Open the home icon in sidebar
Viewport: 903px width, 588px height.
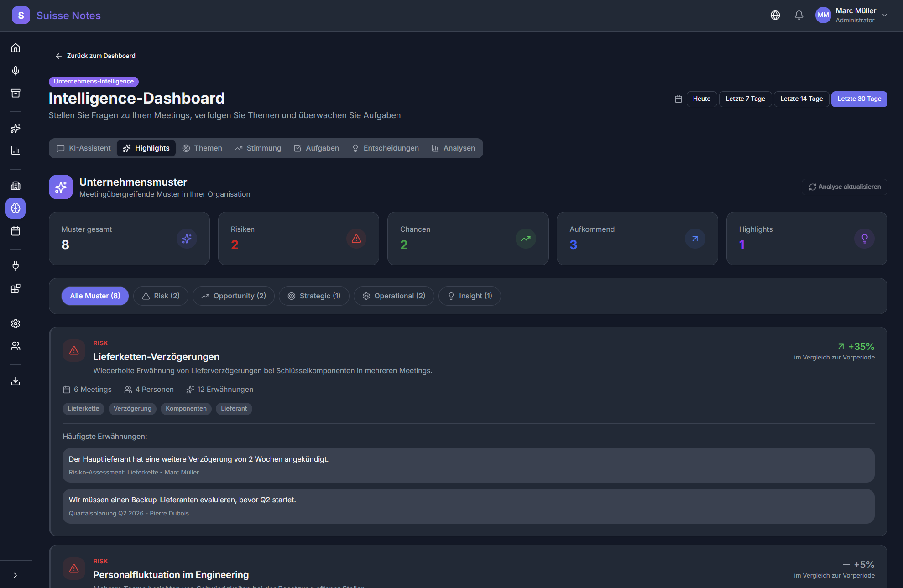16,48
